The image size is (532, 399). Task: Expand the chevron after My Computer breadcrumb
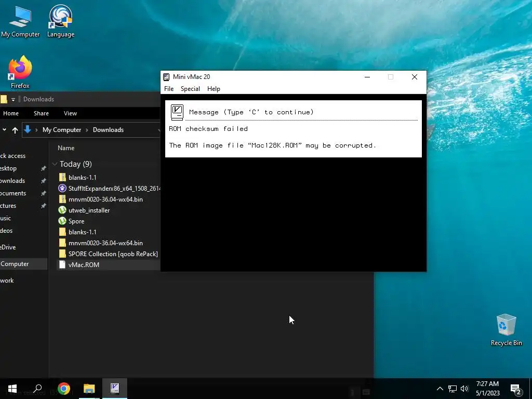tap(87, 130)
